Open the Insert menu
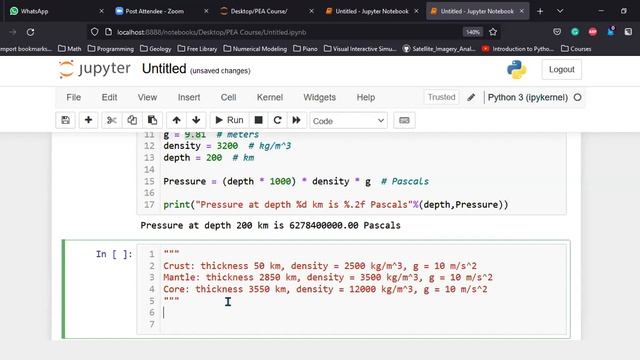Viewport: 640px width, 360px height. 189,98
